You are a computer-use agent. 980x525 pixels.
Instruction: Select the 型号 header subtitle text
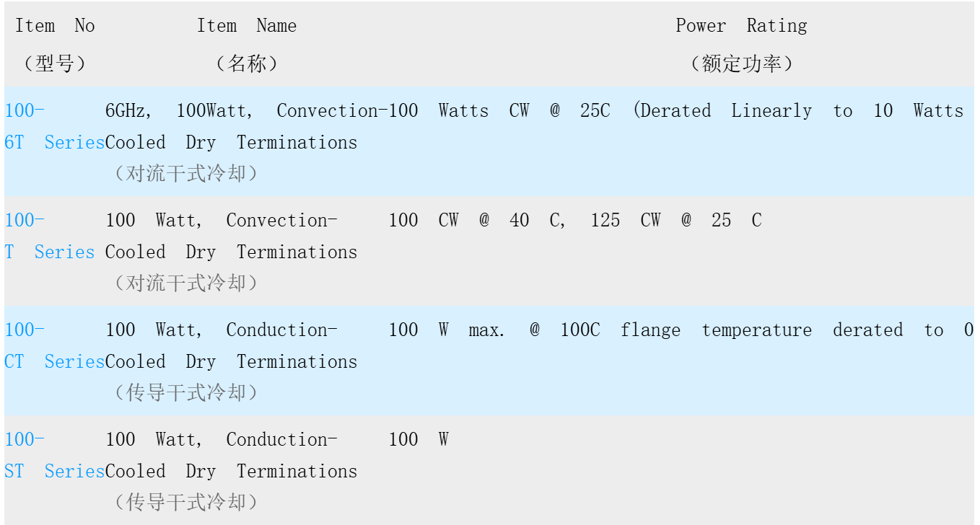coord(55,63)
